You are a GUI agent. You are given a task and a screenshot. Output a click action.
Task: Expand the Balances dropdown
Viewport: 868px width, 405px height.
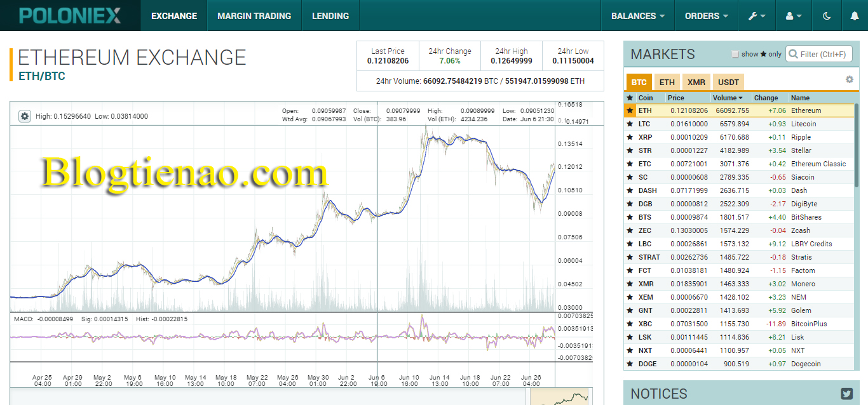[x=637, y=16]
